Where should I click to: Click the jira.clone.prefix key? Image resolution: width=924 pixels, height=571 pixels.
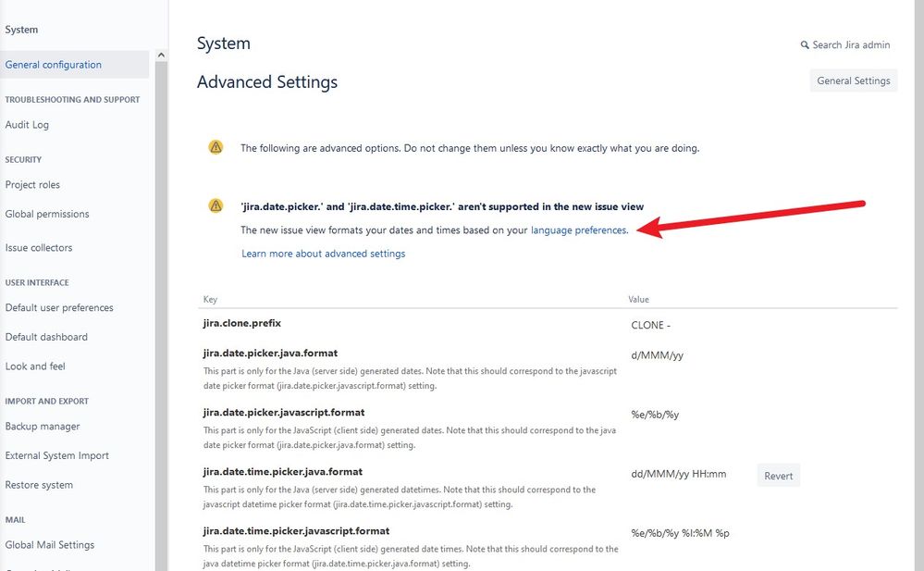click(241, 323)
